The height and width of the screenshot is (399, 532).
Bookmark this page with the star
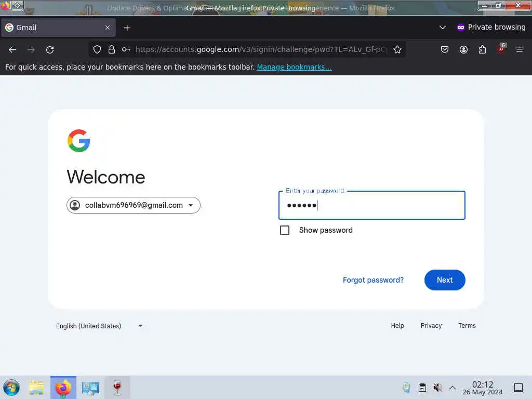(397, 49)
